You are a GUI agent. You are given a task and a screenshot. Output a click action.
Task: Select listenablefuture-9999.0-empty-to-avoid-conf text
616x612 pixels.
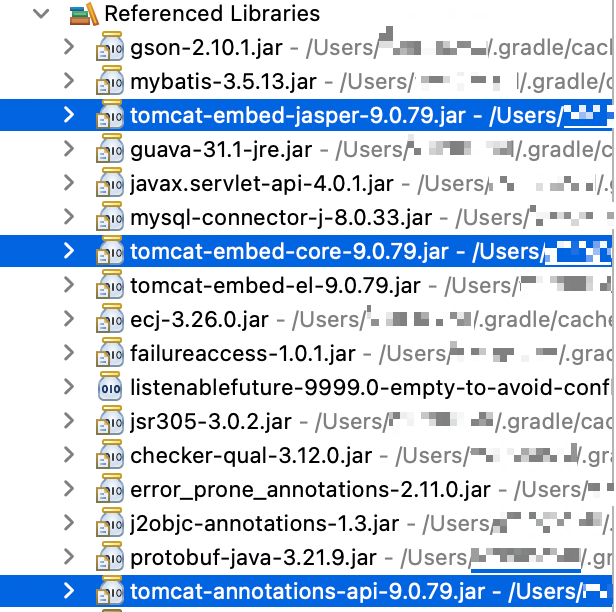370,388
